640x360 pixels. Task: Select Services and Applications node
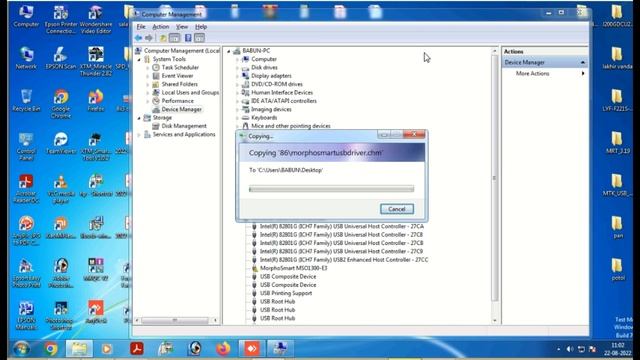coord(184,134)
